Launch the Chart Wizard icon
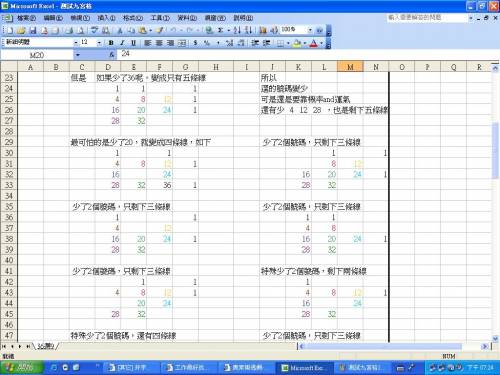The width and height of the screenshot is (500, 375). 263,31
